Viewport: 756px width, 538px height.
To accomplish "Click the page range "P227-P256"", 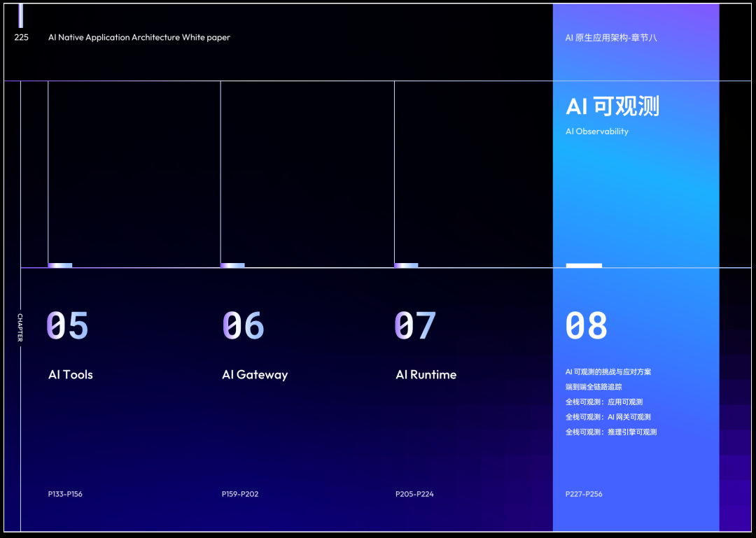I will click(x=584, y=494).
